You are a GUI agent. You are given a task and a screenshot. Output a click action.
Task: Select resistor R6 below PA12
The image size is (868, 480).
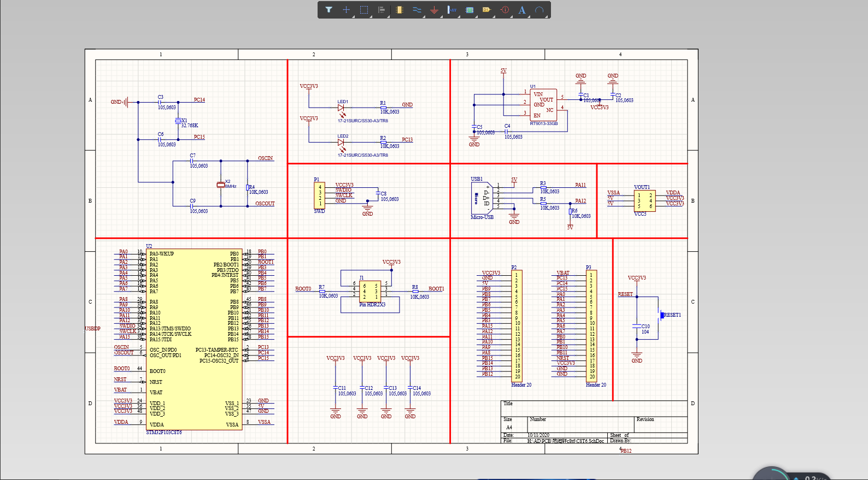click(570, 211)
